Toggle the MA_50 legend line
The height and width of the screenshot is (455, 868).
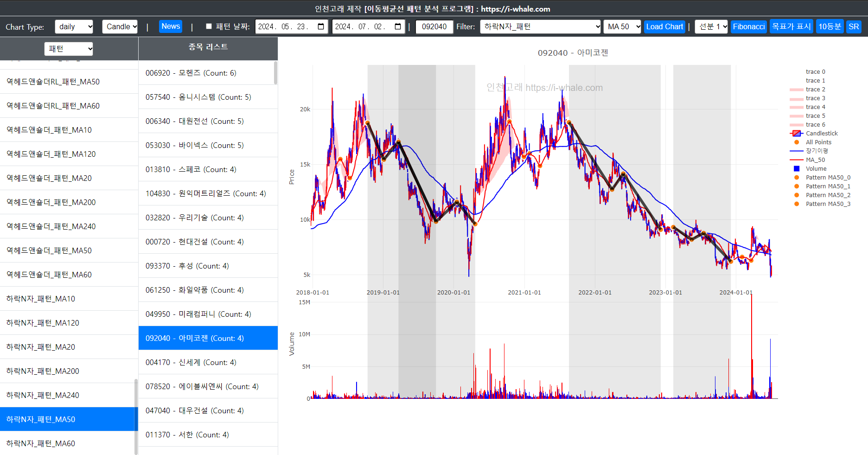click(796, 160)
